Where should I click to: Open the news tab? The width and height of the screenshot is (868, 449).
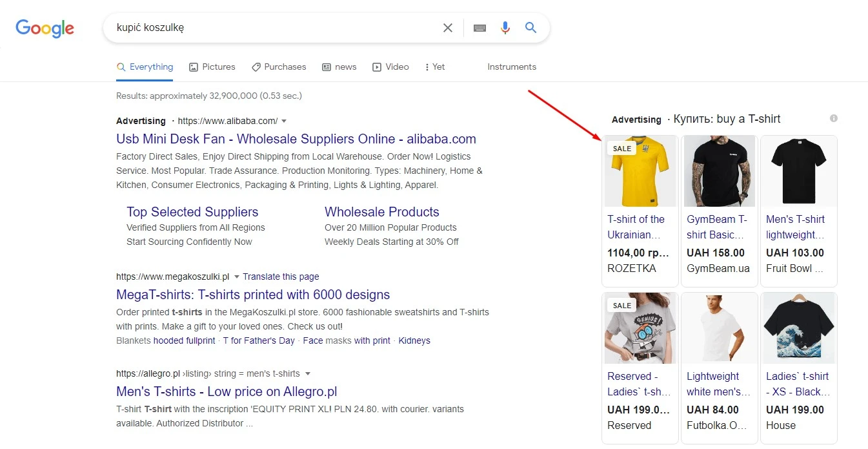tap(339, 67)
